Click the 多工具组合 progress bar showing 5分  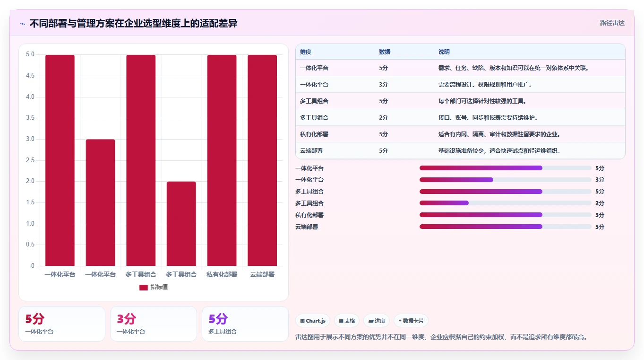[x=506, y=192]
